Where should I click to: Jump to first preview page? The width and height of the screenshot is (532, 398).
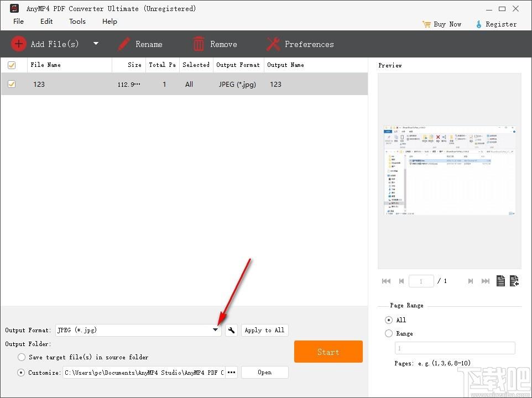386,281
